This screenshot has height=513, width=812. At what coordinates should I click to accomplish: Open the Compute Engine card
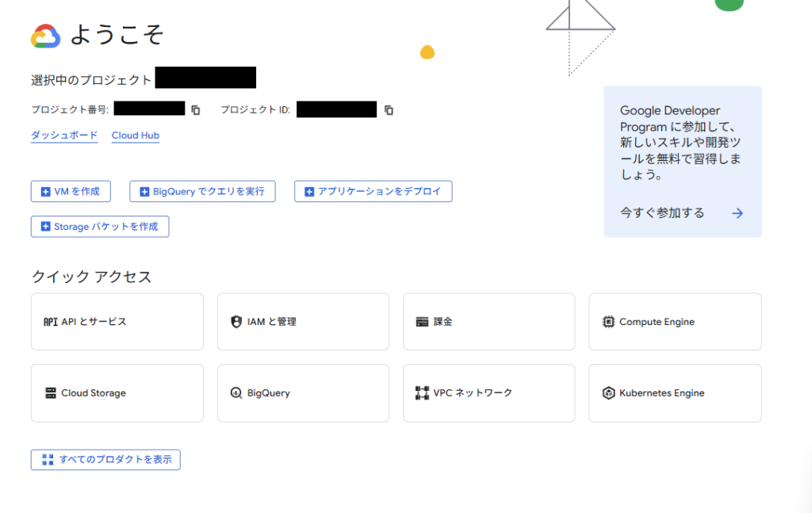(x=675, y=322)
